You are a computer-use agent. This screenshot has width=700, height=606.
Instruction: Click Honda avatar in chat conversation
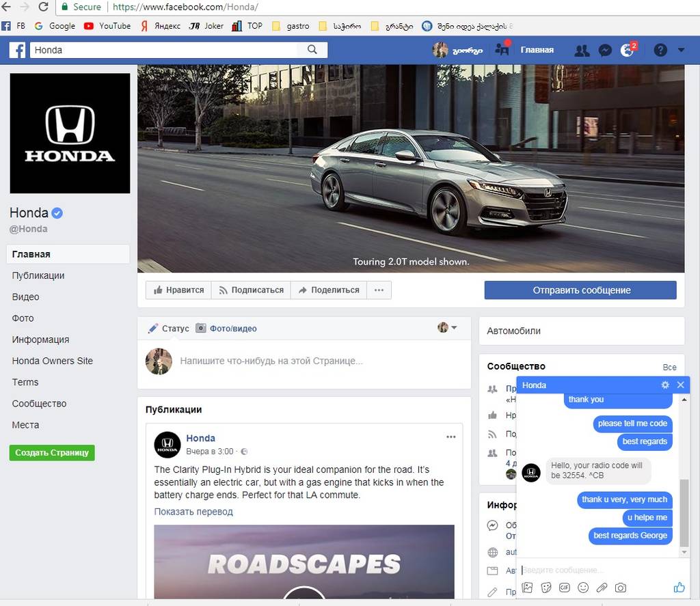click(531, 473)
